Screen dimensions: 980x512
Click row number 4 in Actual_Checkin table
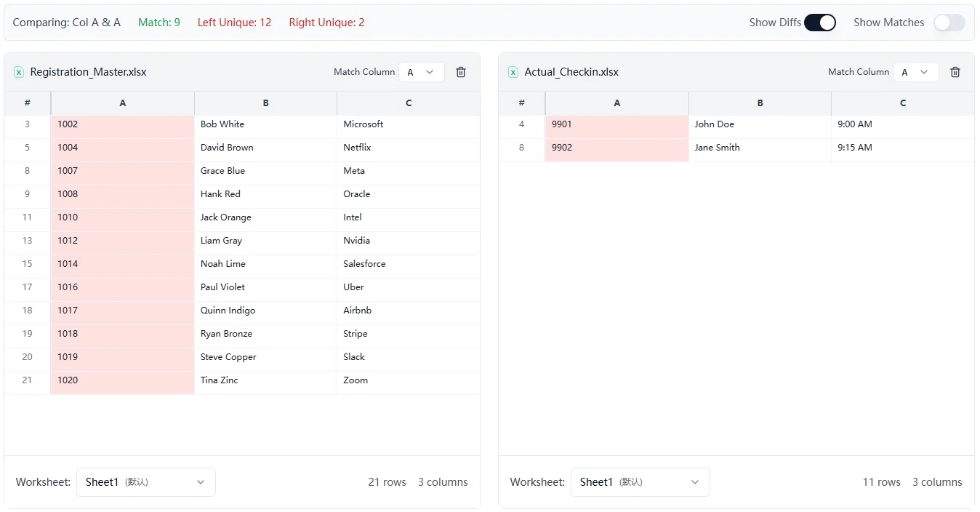521,124
